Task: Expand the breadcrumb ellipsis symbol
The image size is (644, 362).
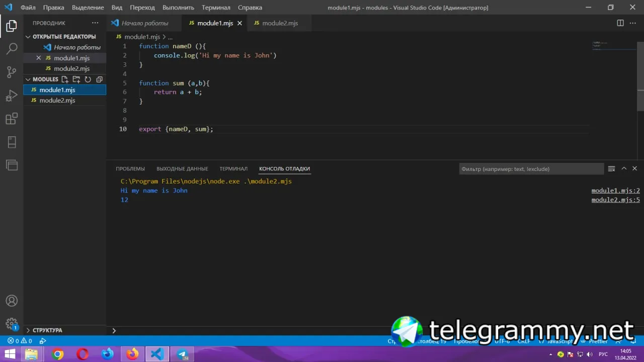Action: coord(171,37)
